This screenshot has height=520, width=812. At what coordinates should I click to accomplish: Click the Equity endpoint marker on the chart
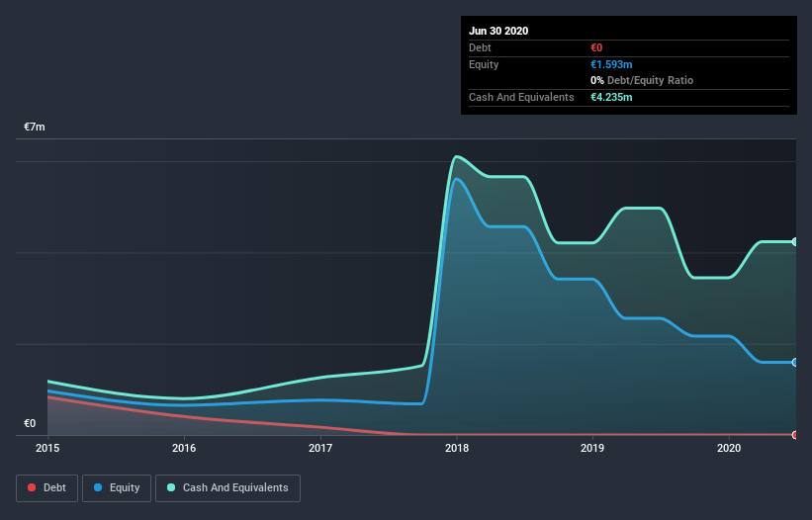795,362
